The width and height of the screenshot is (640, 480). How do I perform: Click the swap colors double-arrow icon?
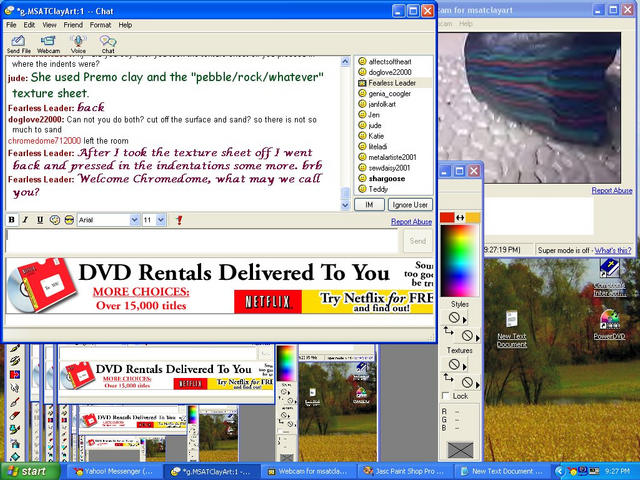[x=460, y=218]
